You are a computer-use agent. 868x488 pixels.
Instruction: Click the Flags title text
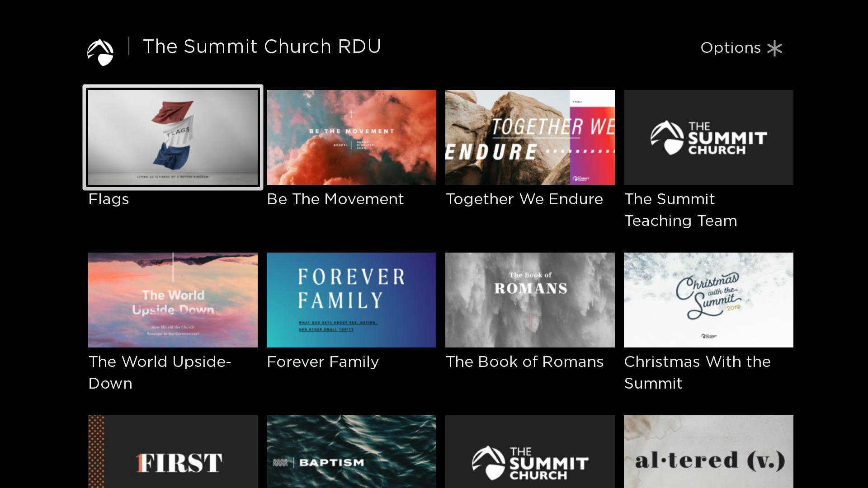click(108, 199)
